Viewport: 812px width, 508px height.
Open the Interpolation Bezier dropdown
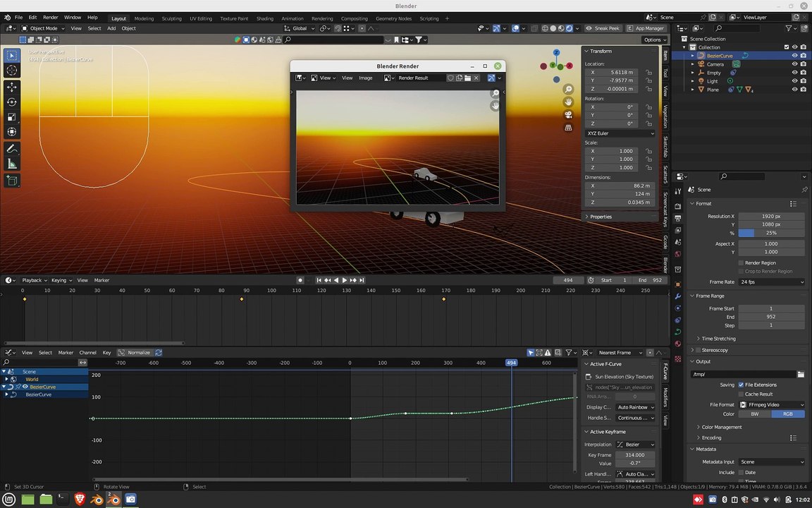tap(635, 445)
